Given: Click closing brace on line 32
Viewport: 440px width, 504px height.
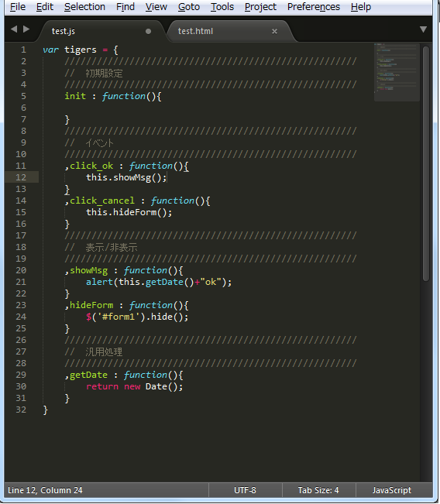Looking at the screenshot, I should pos(46,410).
